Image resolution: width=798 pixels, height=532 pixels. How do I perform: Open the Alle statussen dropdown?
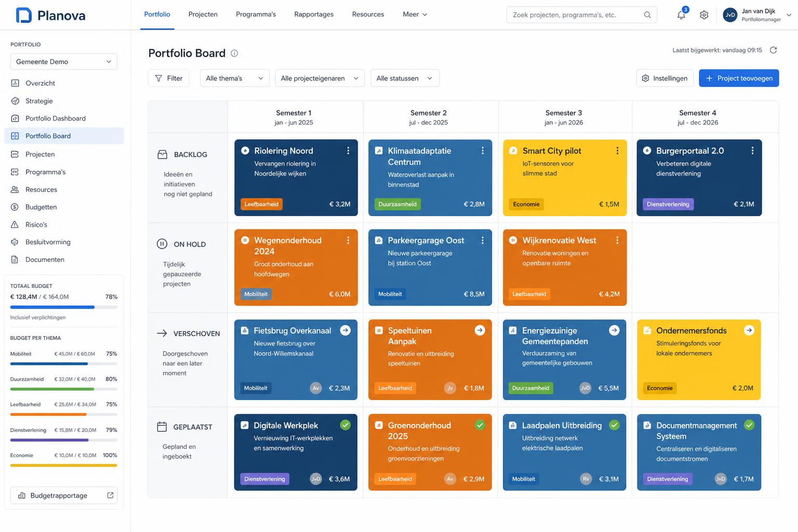(x=405, y=78)
